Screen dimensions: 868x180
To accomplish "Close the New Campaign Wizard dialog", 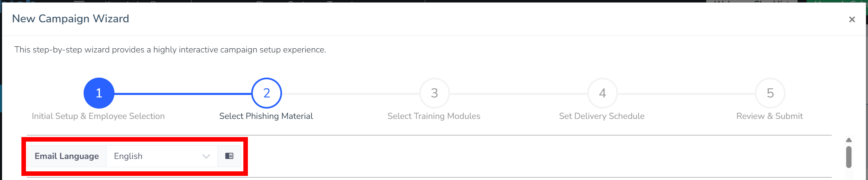I will [x=852, y=19].
